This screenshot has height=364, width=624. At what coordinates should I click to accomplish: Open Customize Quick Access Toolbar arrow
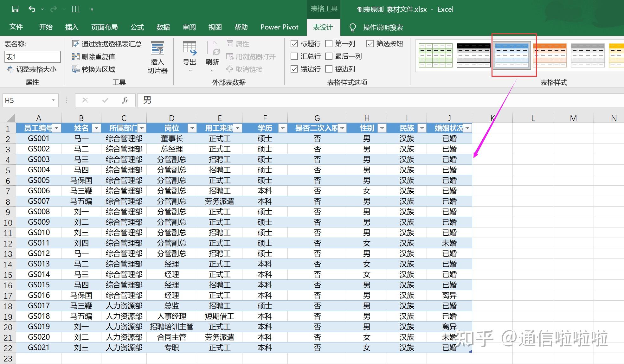click(92, 10)
